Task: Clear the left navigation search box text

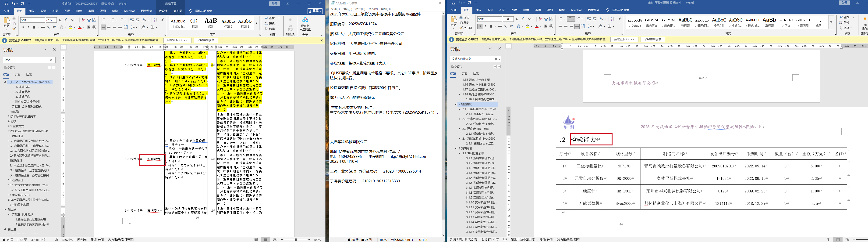Action: tap(50, 60)
